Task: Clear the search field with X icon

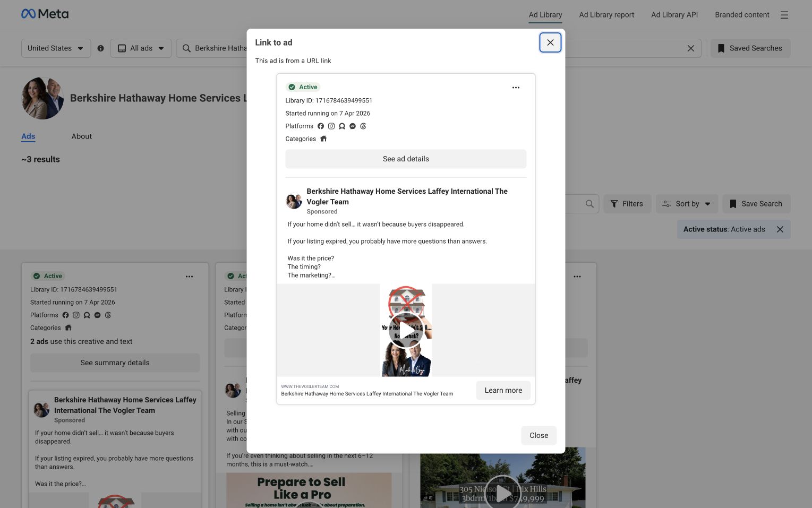Action: point(691,48)
